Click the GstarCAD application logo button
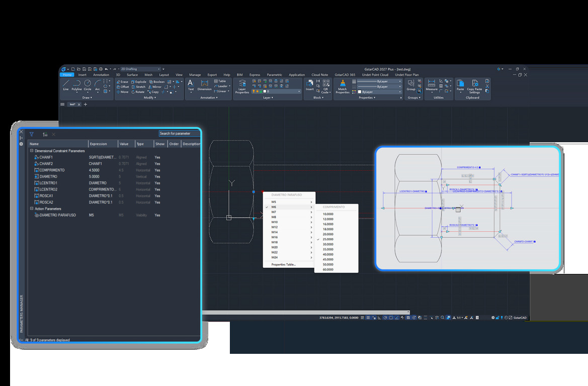Image resolution: width=588 pixels, height=386 pixels. coord(64,69)
